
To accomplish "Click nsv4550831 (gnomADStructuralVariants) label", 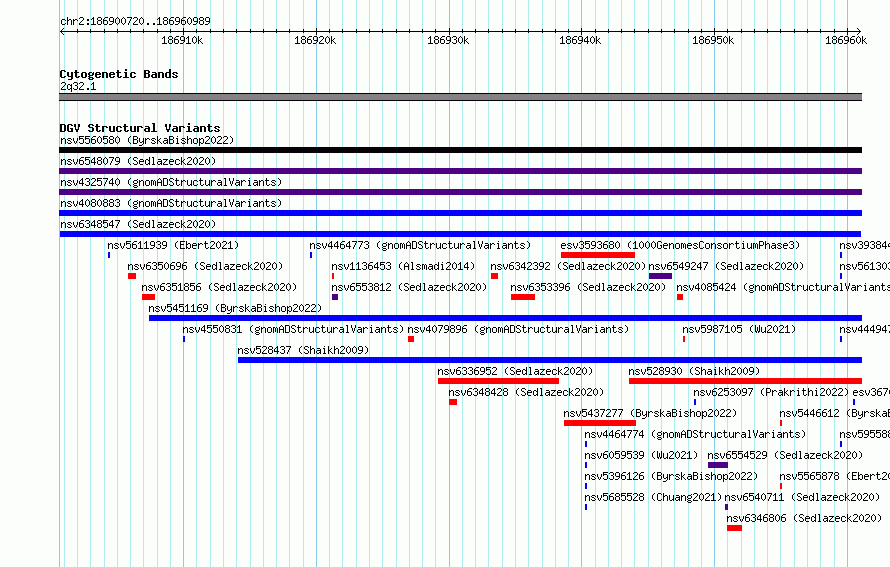I will [x=293, y=329].
